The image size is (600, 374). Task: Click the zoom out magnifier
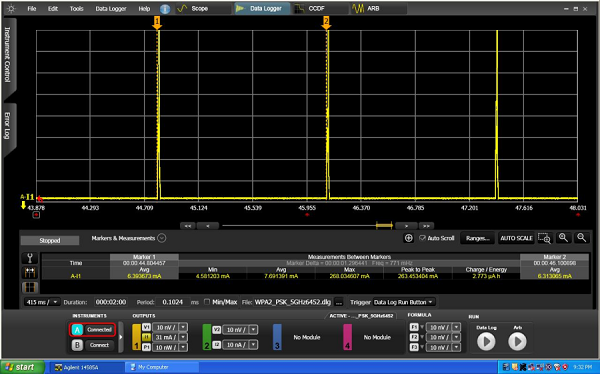tap(582, 238)
